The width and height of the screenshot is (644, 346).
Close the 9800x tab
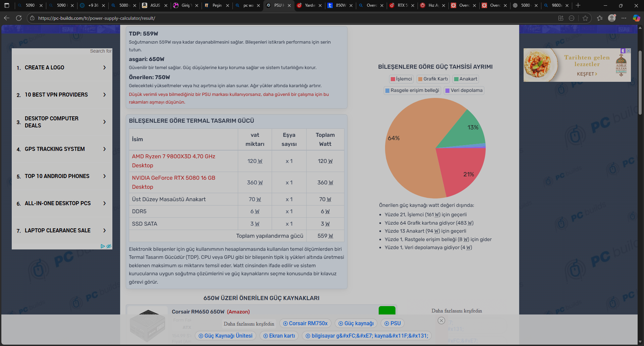[567, 5]
